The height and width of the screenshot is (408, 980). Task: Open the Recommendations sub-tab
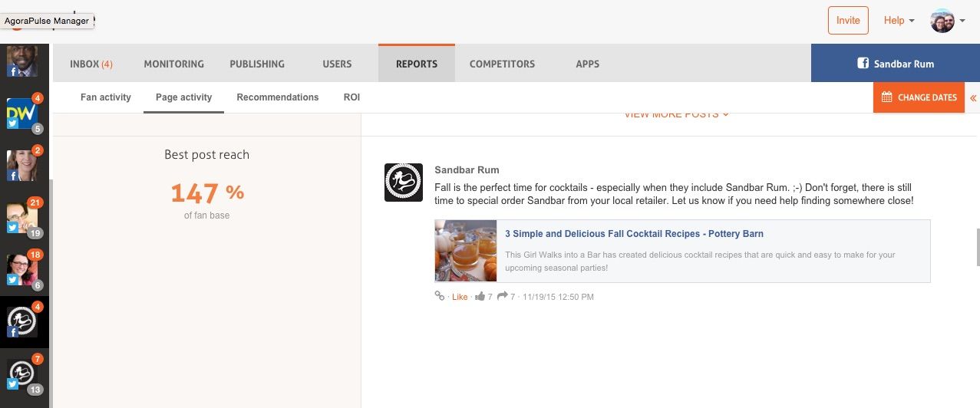click(278, 97)
